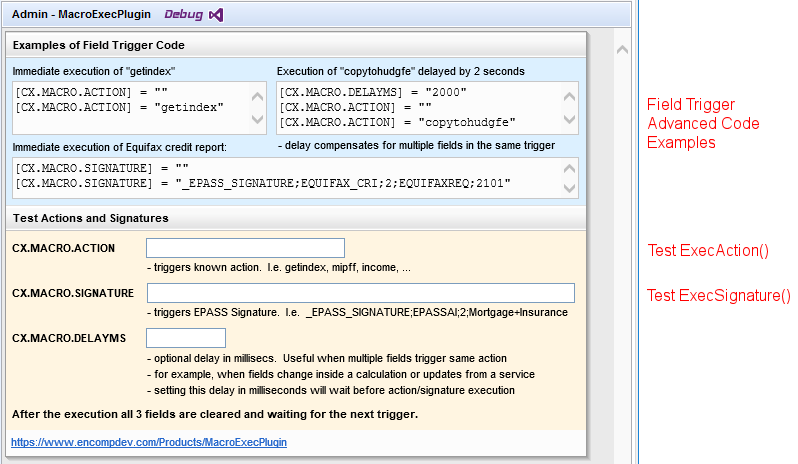Select the Test Actions and Signatures header

coord(91,218)
